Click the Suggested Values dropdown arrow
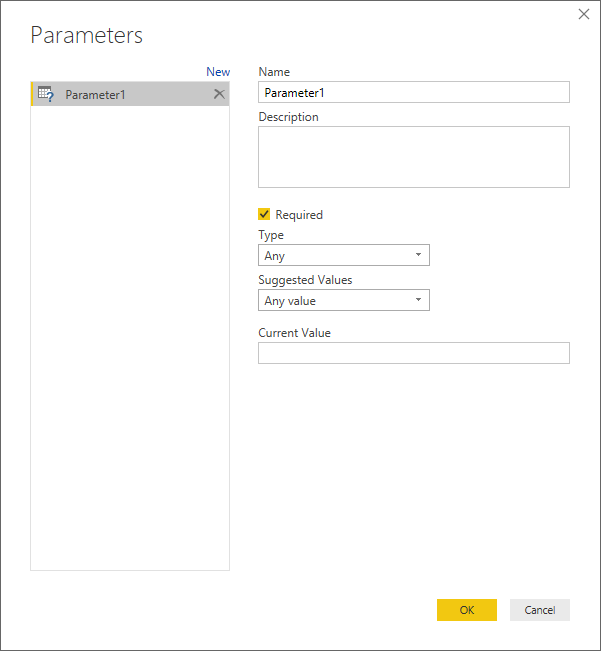This screenshot has width=601, height=651. point(418,301)
